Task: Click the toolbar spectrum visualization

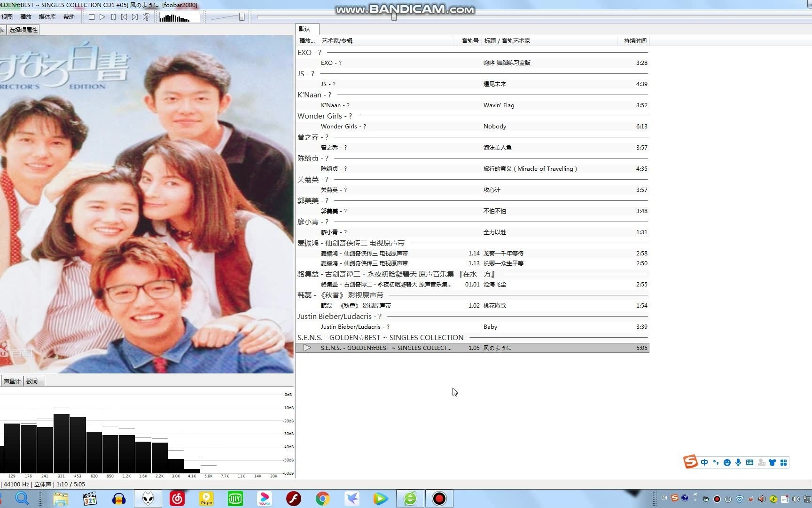Action: (180, 18)
